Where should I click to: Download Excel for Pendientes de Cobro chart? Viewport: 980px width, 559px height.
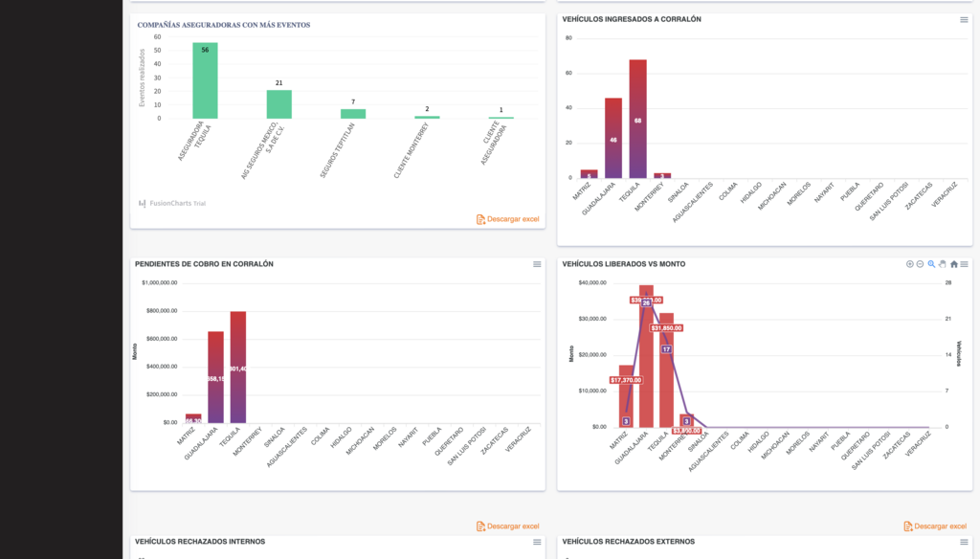[513, 526]
